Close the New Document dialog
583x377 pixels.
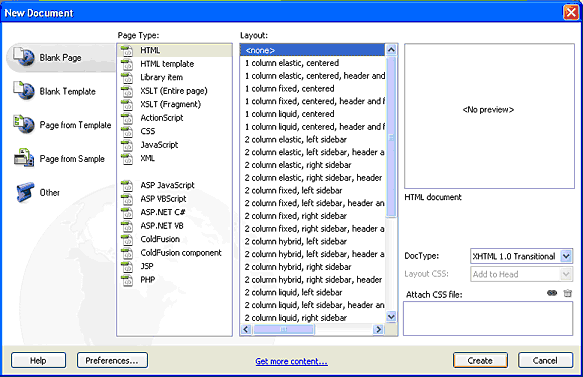[x=571, y=12]
